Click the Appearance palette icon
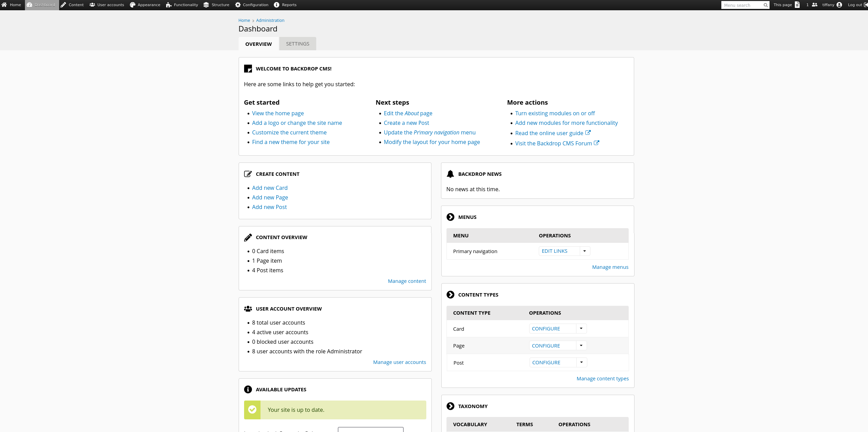The image size is (868, 432). 133,5
